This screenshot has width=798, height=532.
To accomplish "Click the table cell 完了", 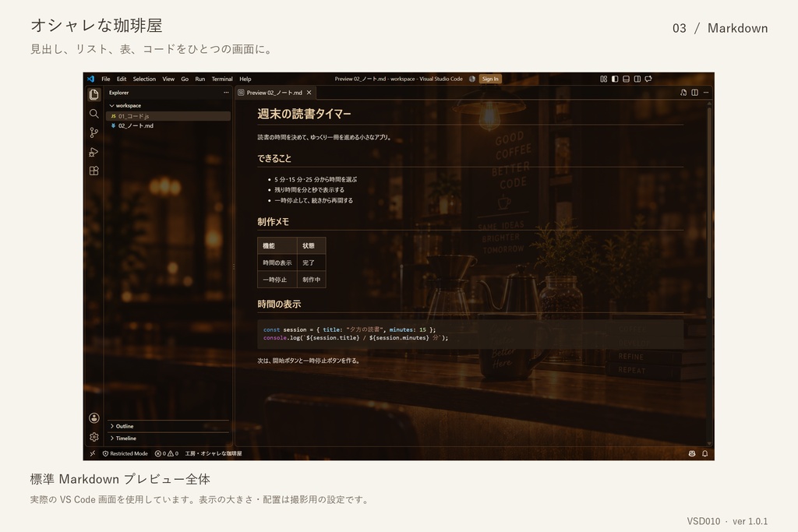I will [312, 263].
